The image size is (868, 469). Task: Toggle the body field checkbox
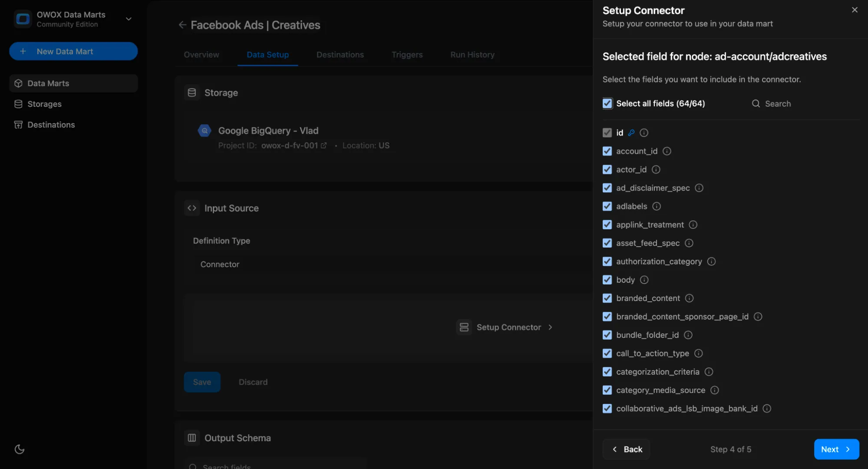pos(607,280)
